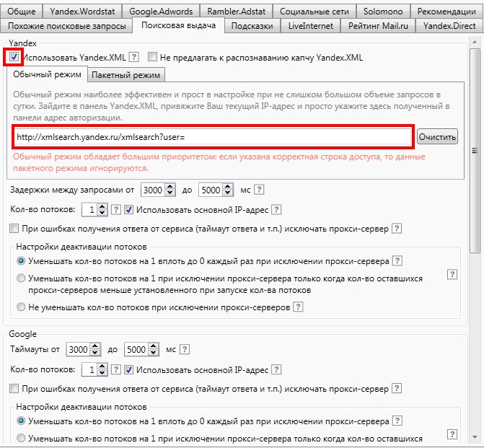Open help icon after Google основной IP-адрес
The image size is (484, 448).
click(x=276, y=369)
